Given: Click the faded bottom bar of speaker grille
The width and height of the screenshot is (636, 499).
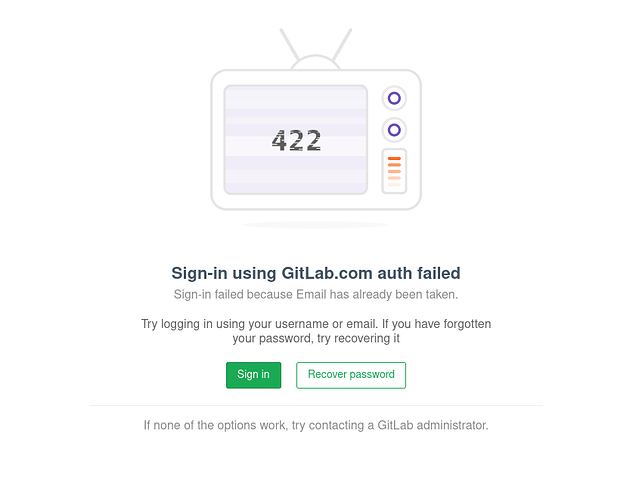Looking at the screenshot, I should pyautogui.click(x=394, y=185).
